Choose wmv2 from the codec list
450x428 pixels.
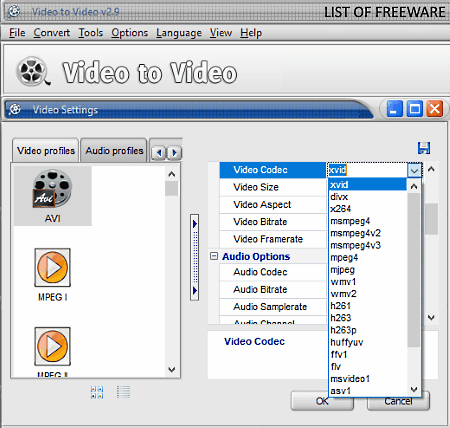click(x=367, y=294)
